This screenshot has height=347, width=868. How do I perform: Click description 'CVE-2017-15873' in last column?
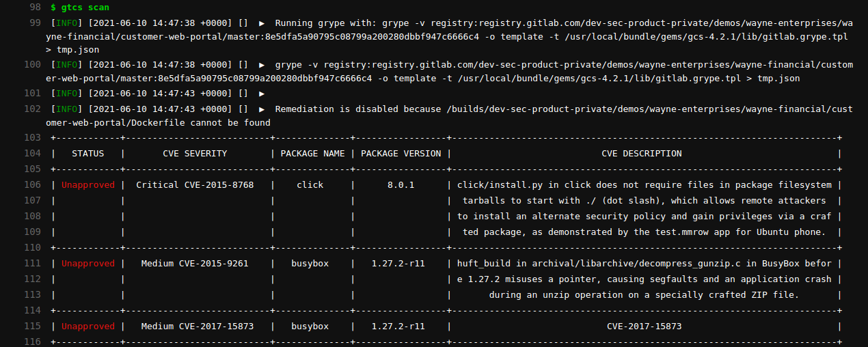pos(645,327)
